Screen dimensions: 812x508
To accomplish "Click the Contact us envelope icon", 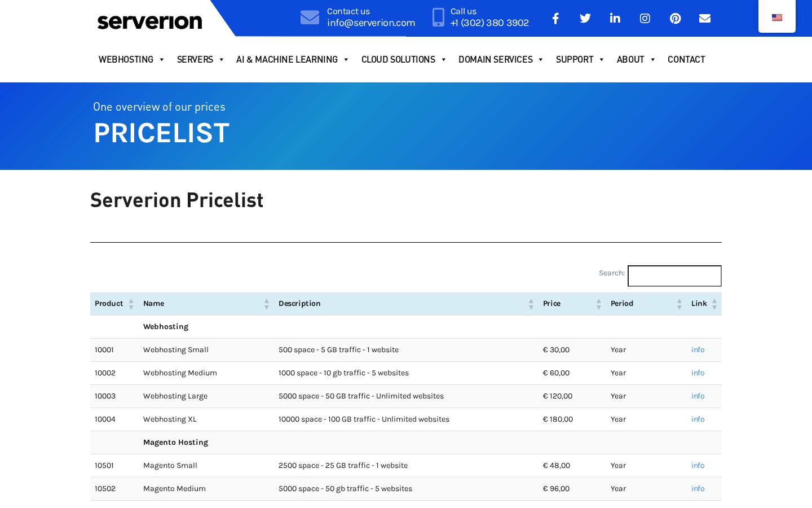I will (x=310, y=17).
